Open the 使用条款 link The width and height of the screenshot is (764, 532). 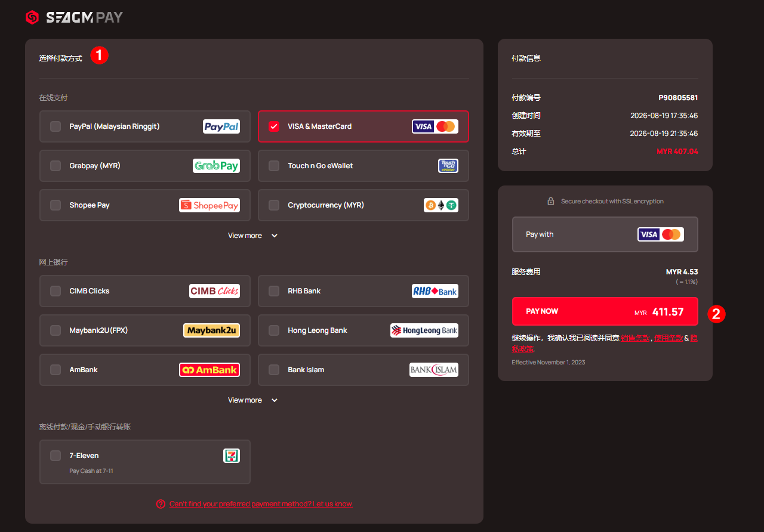668,338
